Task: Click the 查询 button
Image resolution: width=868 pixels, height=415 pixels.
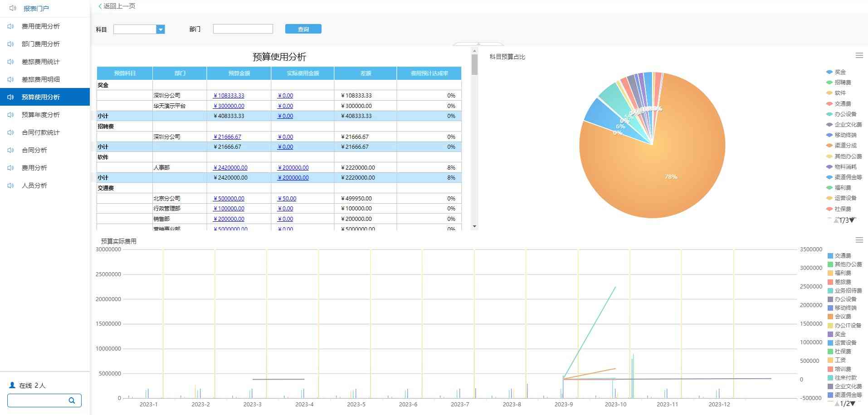Action: [303, 29]
